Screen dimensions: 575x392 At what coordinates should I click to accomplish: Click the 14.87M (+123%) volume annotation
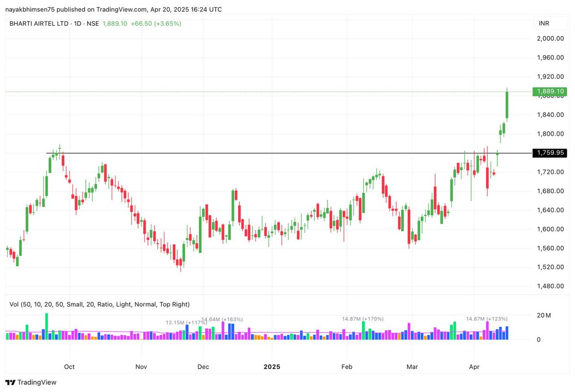tap(487, 319)
